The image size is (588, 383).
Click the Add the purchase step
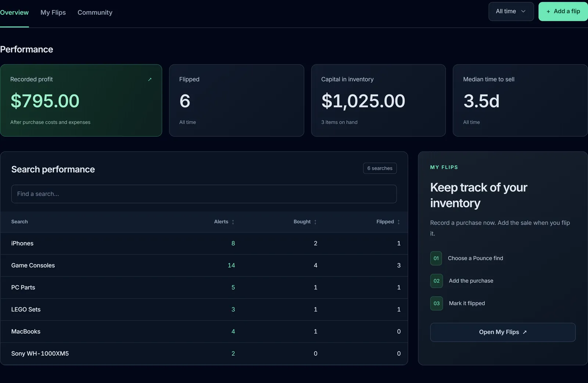(471, 281)
